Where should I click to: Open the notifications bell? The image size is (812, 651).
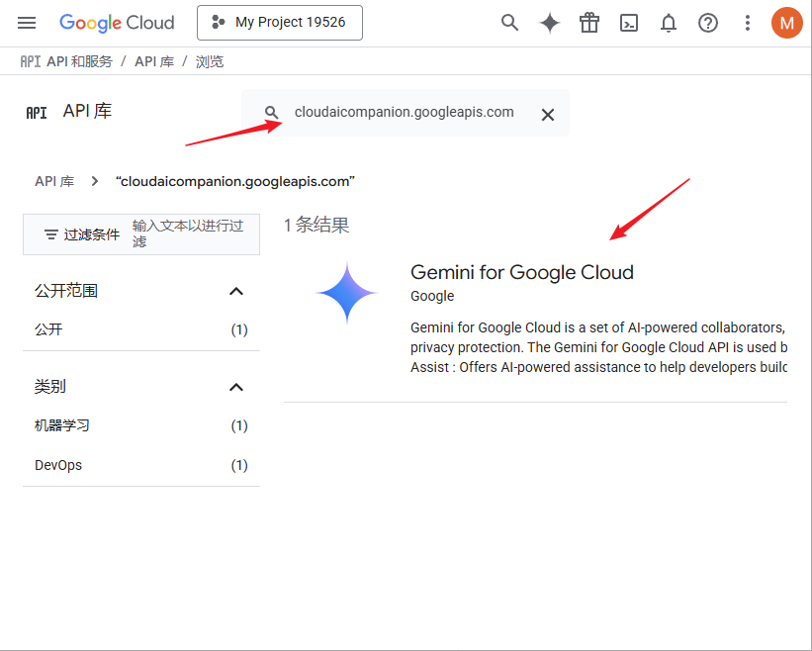[668, 22]
